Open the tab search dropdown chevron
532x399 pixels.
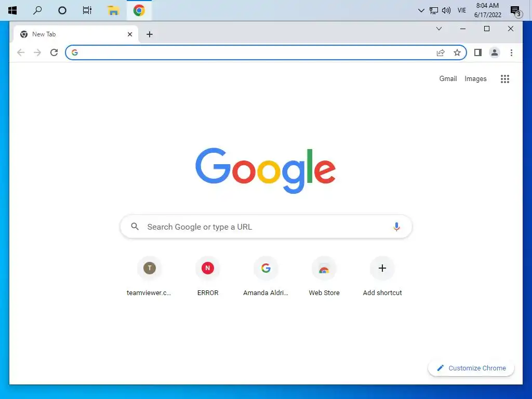point(438,29)
